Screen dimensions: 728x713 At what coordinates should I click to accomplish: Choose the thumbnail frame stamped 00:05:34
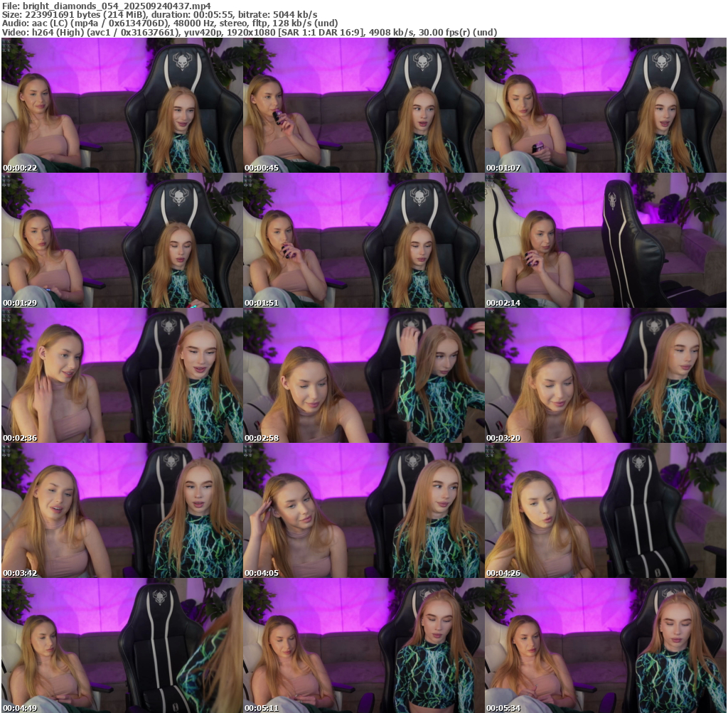pos(606,645)
